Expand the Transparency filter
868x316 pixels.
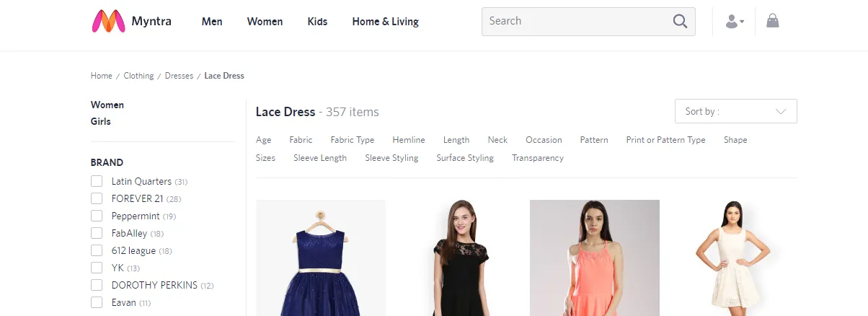point(538,158)
